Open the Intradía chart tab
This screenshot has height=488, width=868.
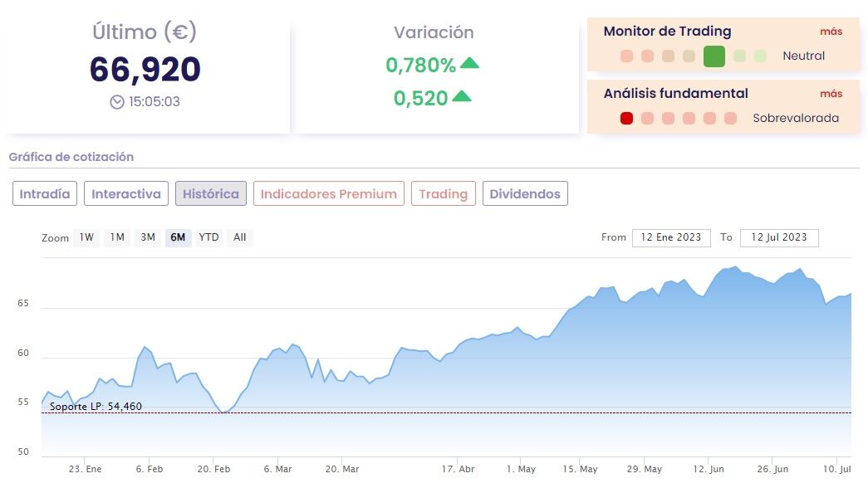(x=46, y=194)
